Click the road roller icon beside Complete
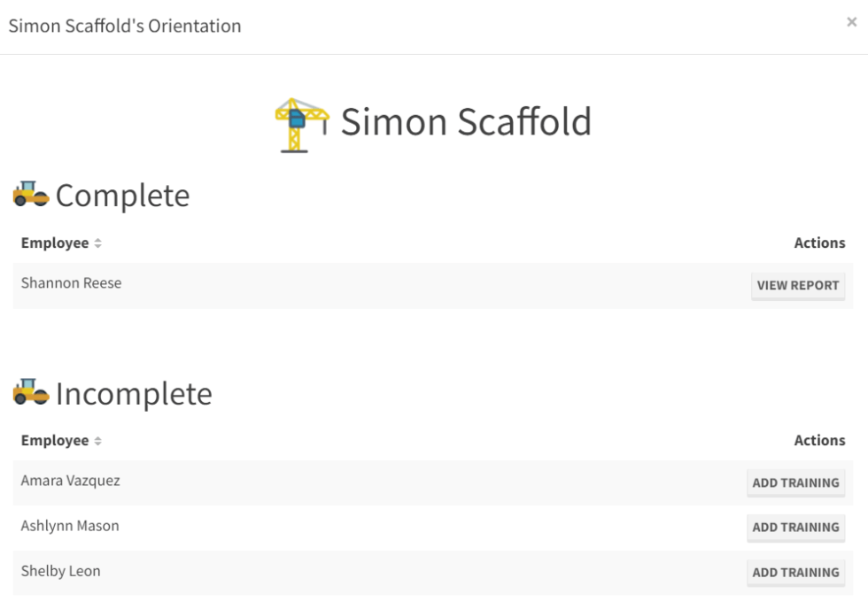 coord(31,195)
